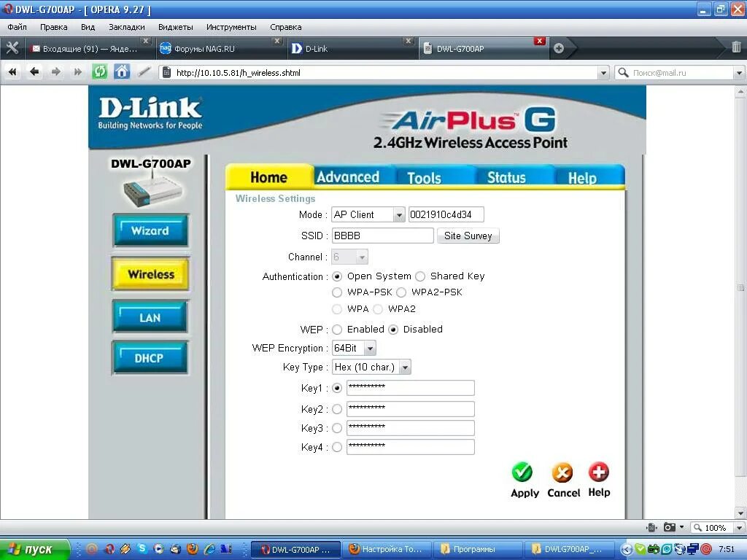Open the Закладки menu
The image size is (747, 560).
coord(127,27)
